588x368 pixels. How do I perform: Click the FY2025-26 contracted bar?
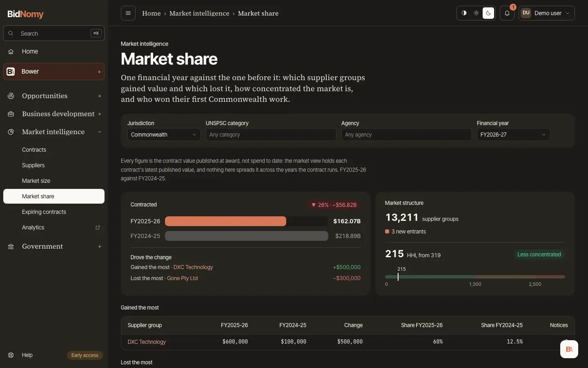225,221
